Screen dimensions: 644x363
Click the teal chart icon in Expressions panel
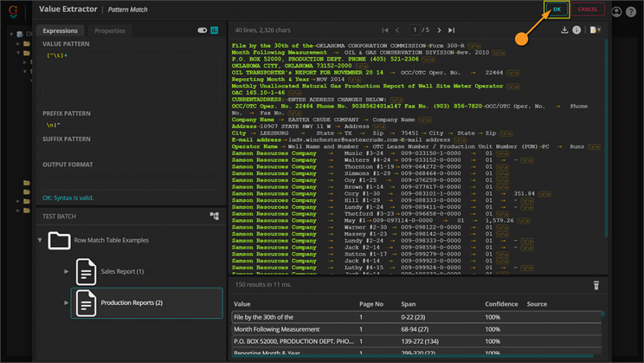pos(214,31)
